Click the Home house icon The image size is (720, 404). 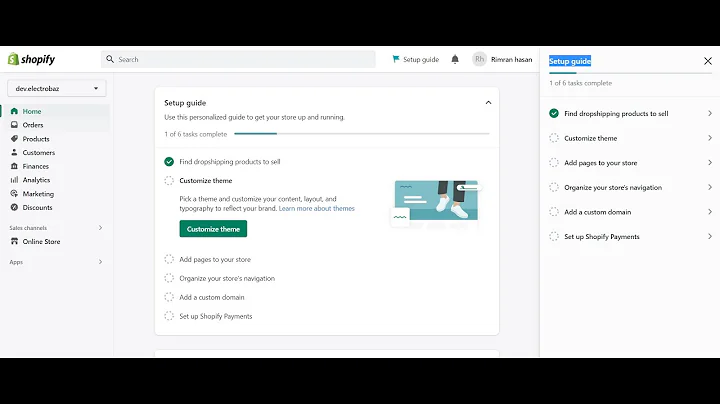(14, 111)
